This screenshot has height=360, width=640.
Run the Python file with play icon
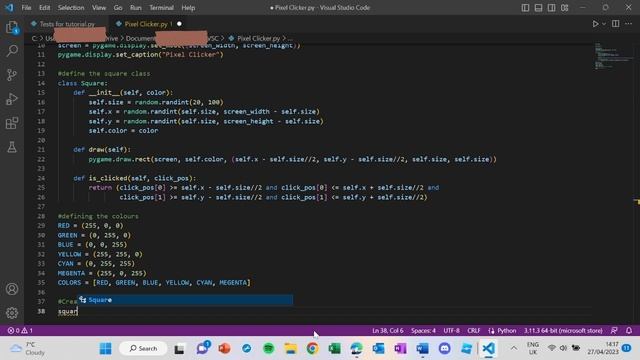click(595, 24)
